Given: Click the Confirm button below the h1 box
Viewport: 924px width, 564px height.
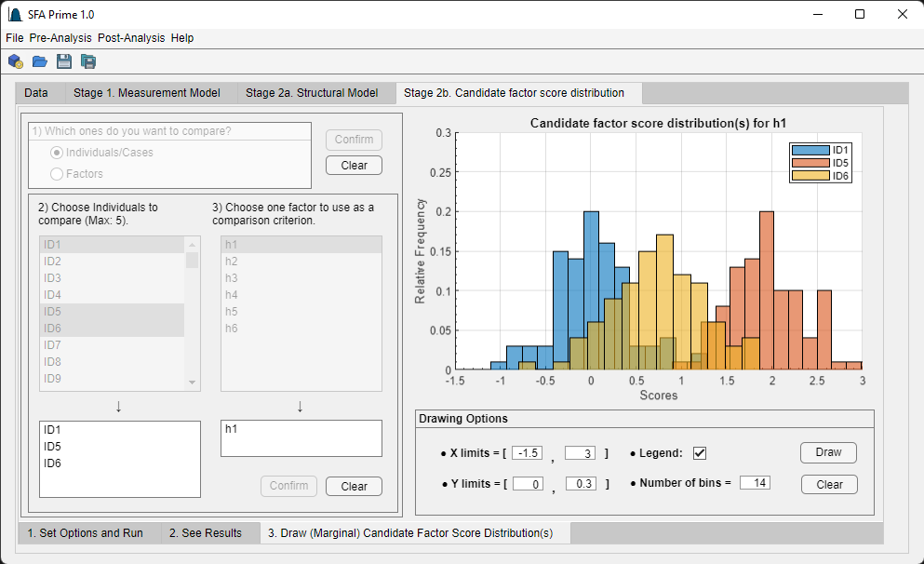Looking at the screenshot, I should click(x=288, y=486).
